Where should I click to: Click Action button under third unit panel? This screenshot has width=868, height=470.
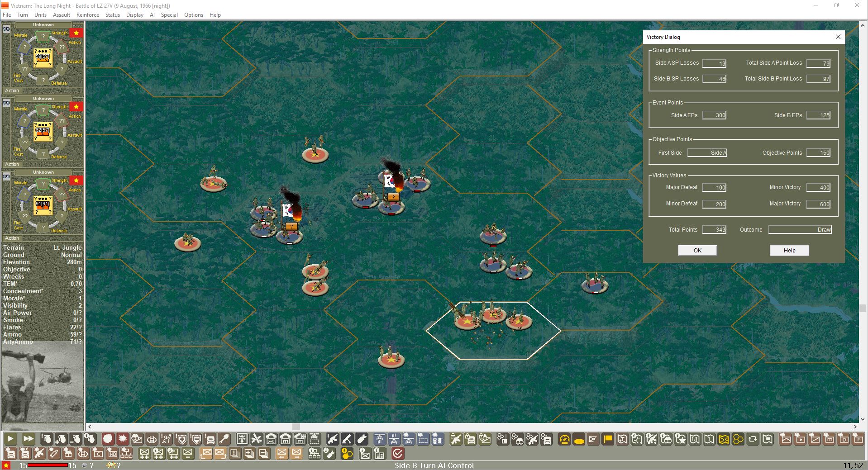coord(12,238)
